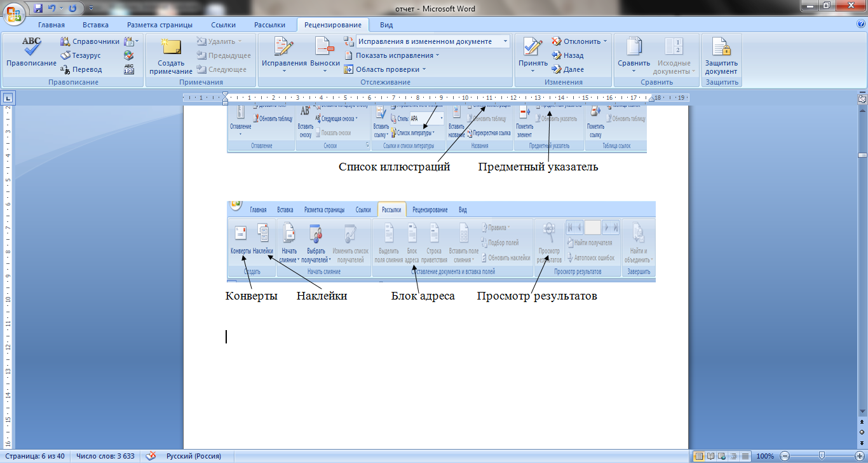Undo the last action
The width and height of the screenshot is (868, 463).
(x=53, y=8)
